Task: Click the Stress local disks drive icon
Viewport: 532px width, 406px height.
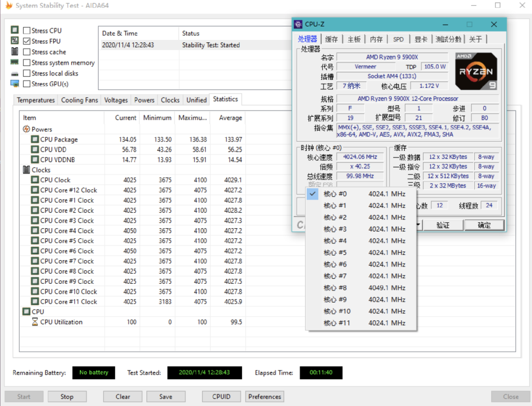Action: (x=15, y=74)
